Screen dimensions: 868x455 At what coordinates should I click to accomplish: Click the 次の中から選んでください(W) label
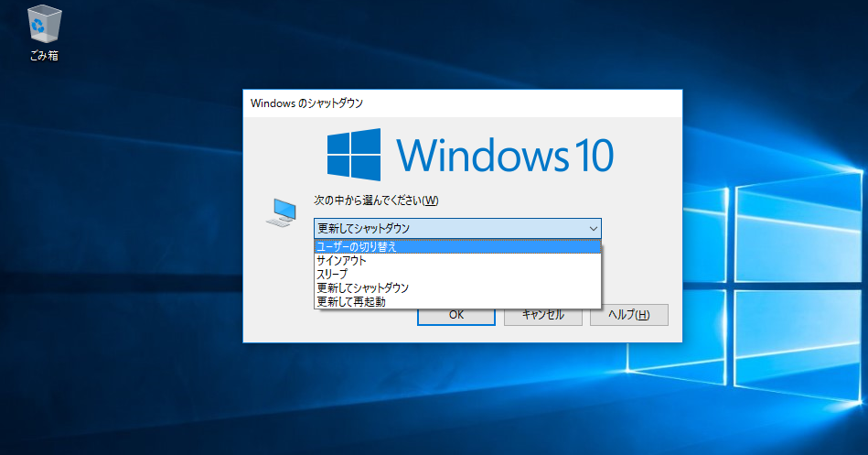(x=377, y=200)
